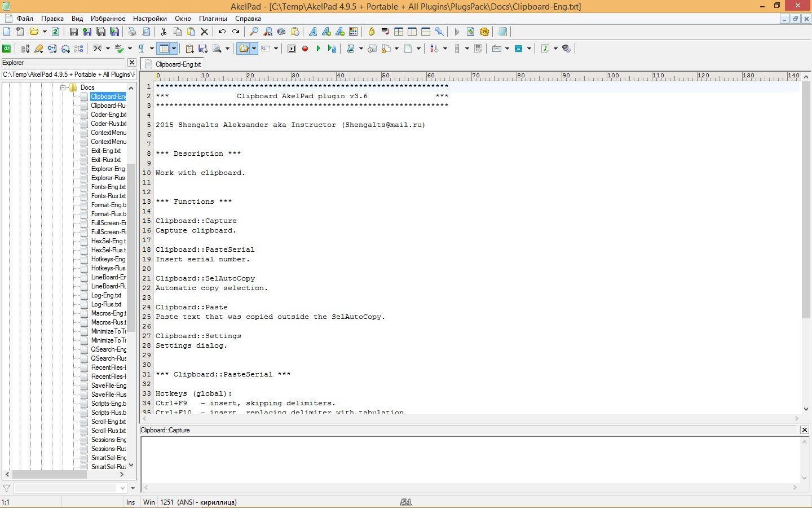Open dropdown beside the Explorer panel button
812x508 pixels.
coord(254,49)
